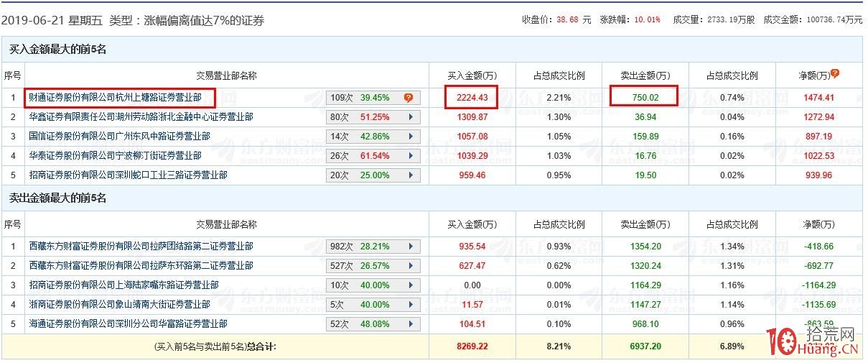868x363 pixels.
Task: Open 西藏东方财富证券拉萨团结路第二营业部 link
Action: coord(141,246)
